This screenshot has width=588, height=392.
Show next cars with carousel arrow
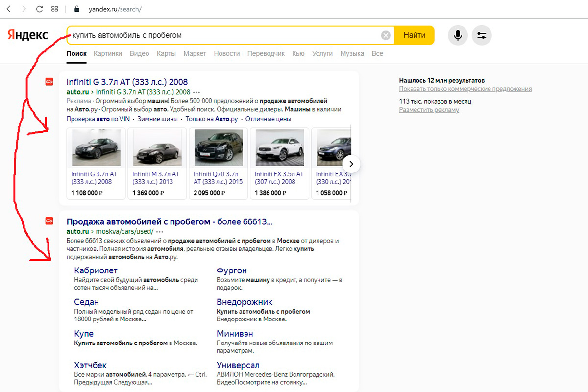pyautogui.click(x=351, y=164)
